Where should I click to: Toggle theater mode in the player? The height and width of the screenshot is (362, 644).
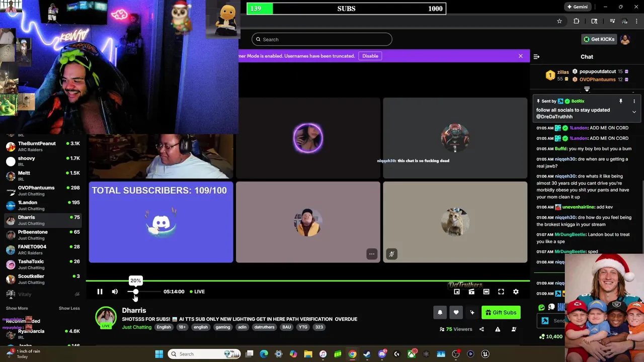(486, 292)
